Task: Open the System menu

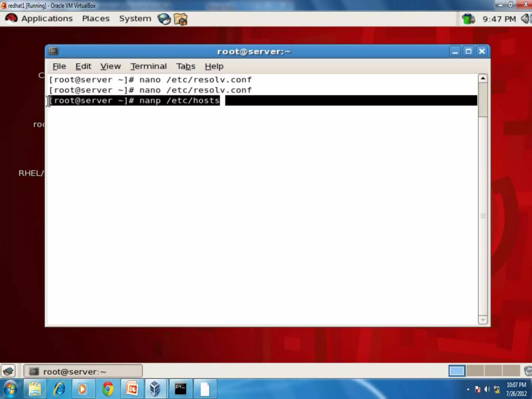Action: point(135,19)
